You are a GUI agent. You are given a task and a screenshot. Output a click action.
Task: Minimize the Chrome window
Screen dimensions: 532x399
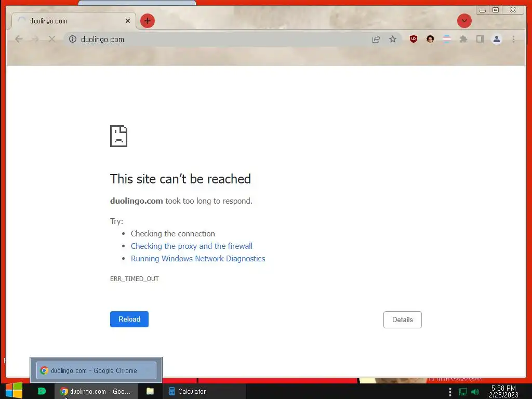coord(483,10)
